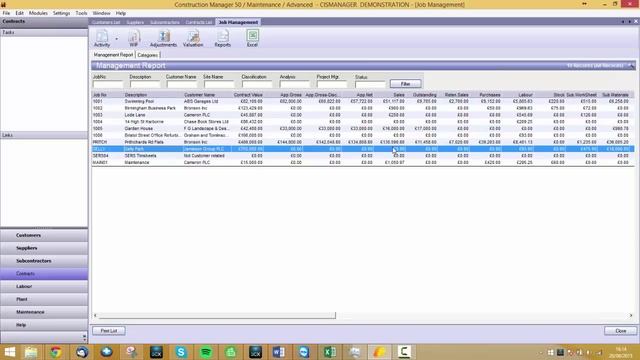Image resolution: width=640 pixels, height=360 pixels.
Task: Select the Lode Lane job row
Action: [x=363, y=115]
